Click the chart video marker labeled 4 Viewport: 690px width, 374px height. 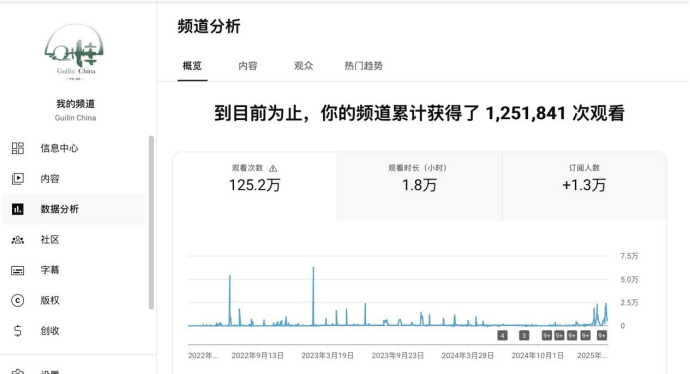click(x=502, y=336)
